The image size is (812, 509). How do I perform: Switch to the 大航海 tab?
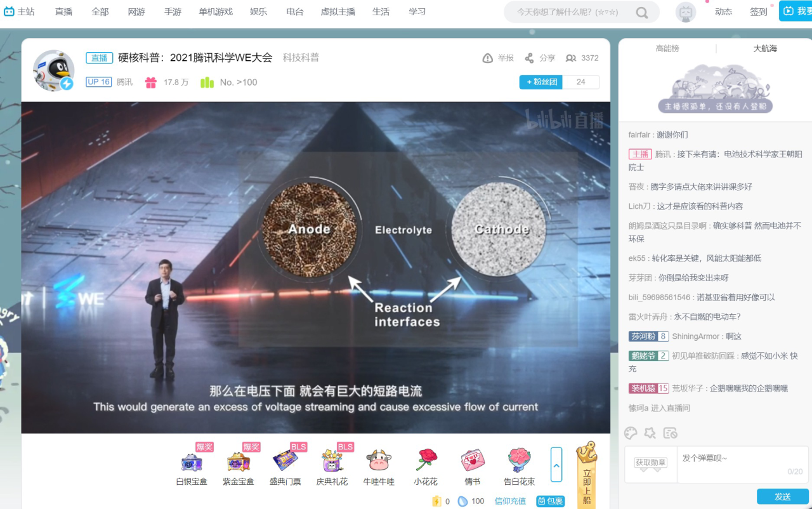(x=765, y=48)
